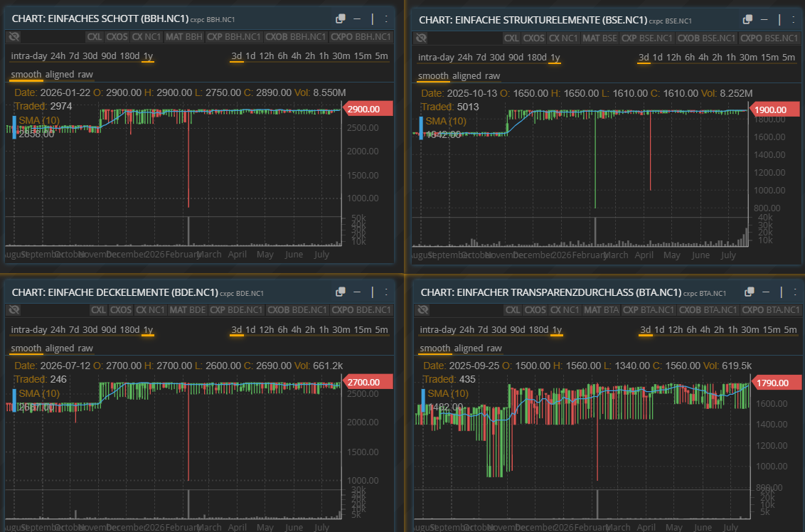Set 1h candle interval in BTA.NC1 chart
Viewport: 805px width, 532px height.
(x=732, y=330)
